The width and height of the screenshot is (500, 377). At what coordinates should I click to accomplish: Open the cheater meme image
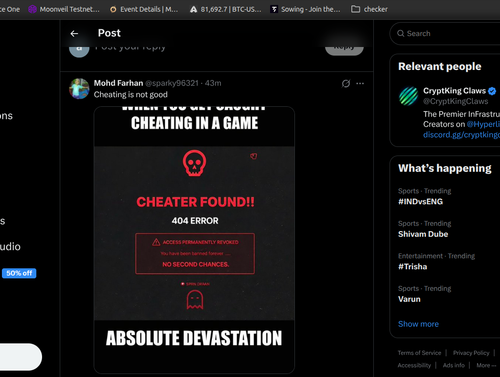tap(194, 240)
